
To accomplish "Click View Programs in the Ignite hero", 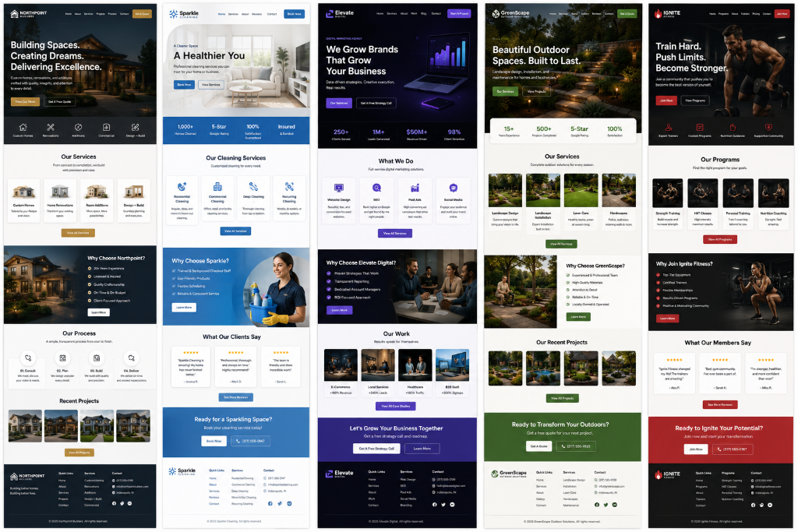I will tap(695, 100).
